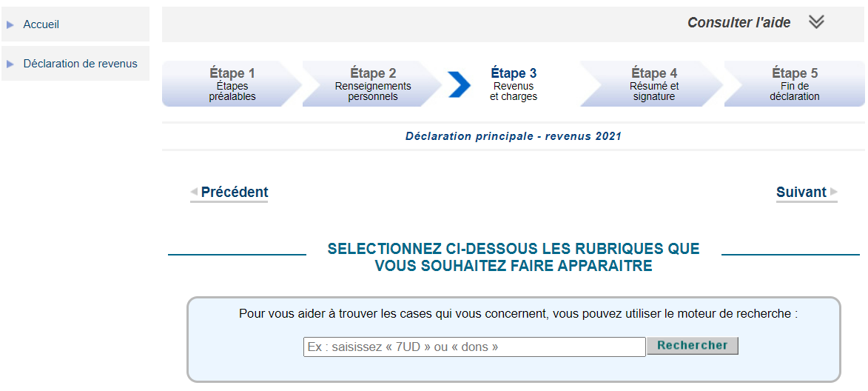Click the blue chevron current-step marker
This screenshot has width=868, height=391.
460,84
